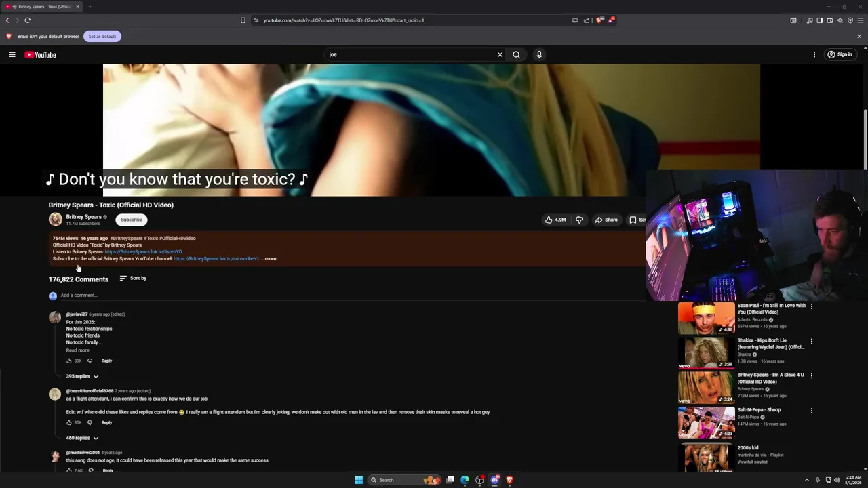Open the YouTube guide hamburger menu
This screenshot has height=488, width=868.
pyautogui.click(x=12, y=54)
